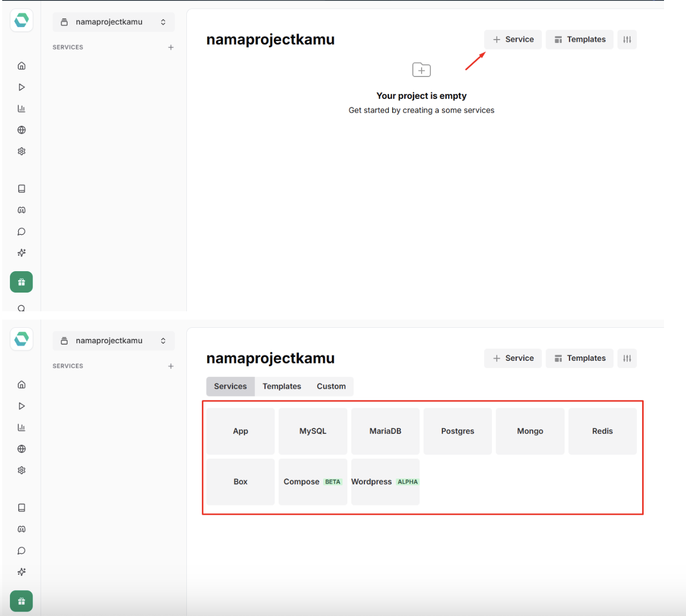Select the MySQL service card
Viewport: 686px width, 616px height.
[x=313, y=431]
